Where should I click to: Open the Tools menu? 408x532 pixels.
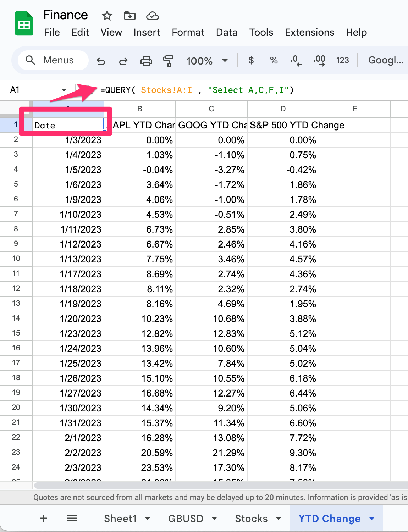(x=261, y=32)
